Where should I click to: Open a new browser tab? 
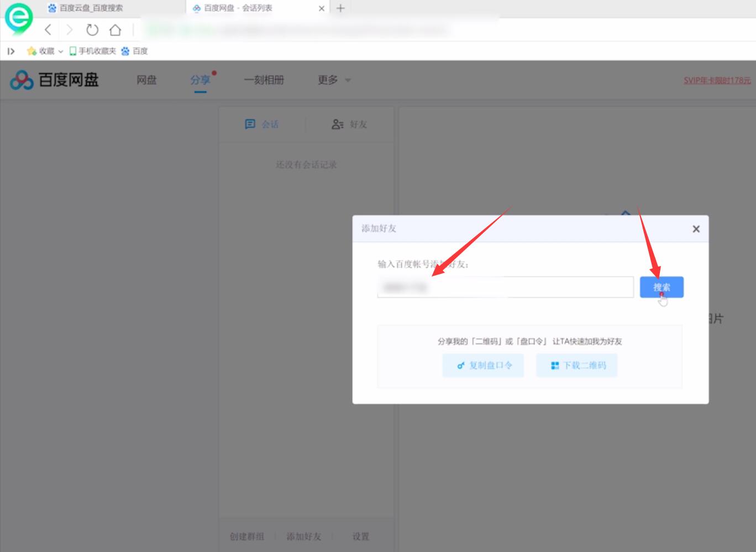click(340, 8)
